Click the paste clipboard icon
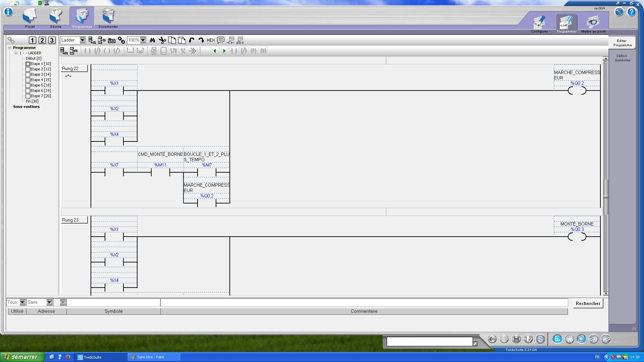 click(x=182, y=40)
